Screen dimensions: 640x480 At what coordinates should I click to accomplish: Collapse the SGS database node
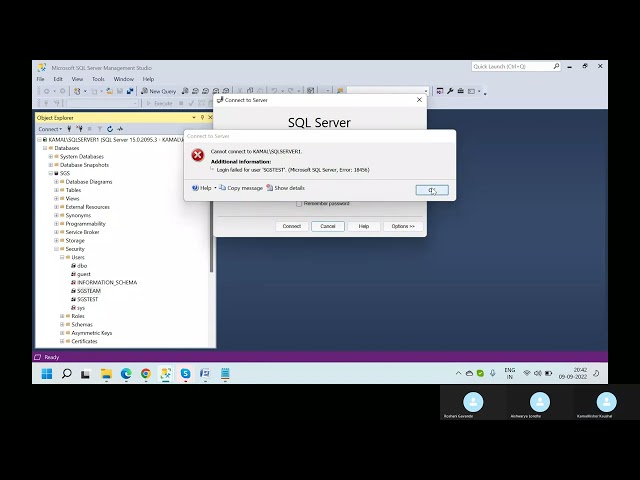tap(51, 173)
